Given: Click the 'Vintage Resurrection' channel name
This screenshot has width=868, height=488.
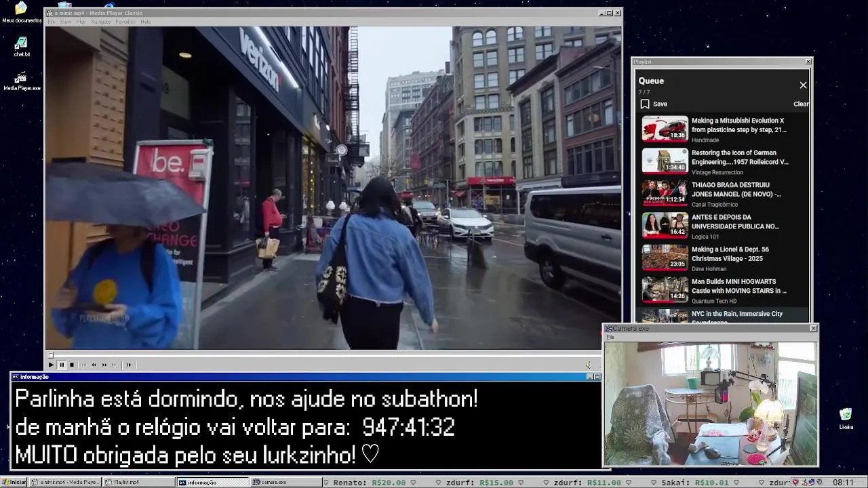Looking at the screenshot, I should click(x=717, y=172).
